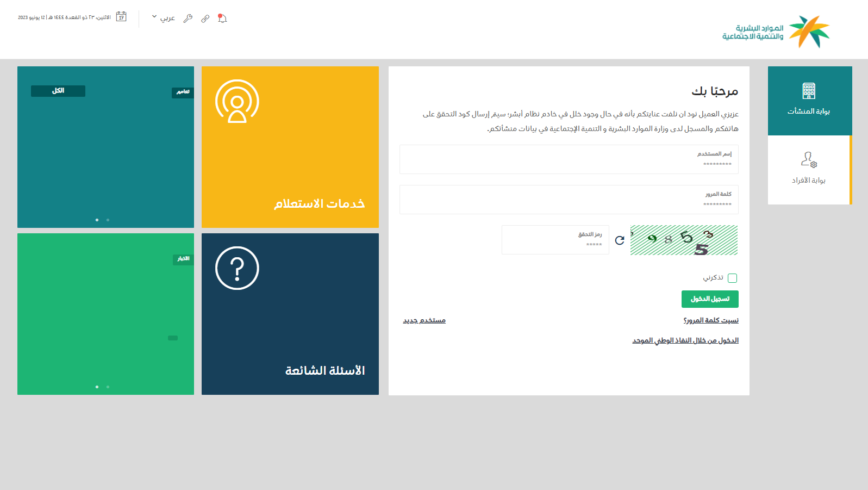
Task: Click the broadcast icon on yellow tile
Action: 237,101
